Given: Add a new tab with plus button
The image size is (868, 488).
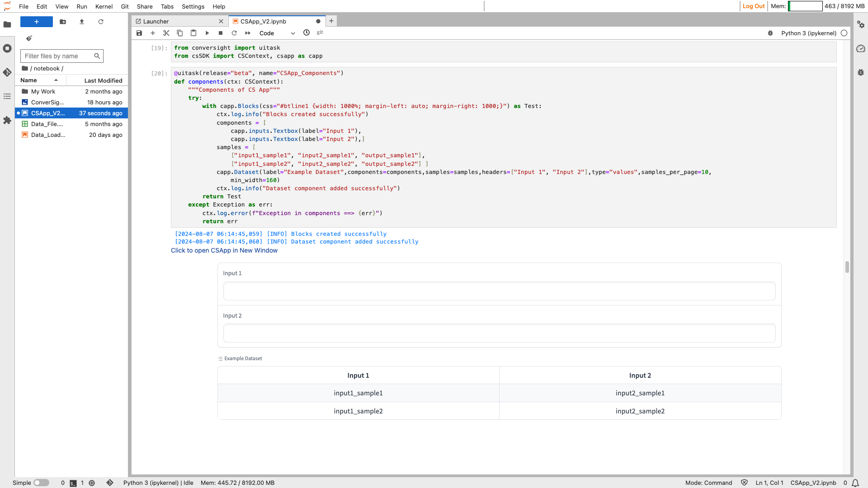Looking at the screenshot, I should (x=331, y=21).
